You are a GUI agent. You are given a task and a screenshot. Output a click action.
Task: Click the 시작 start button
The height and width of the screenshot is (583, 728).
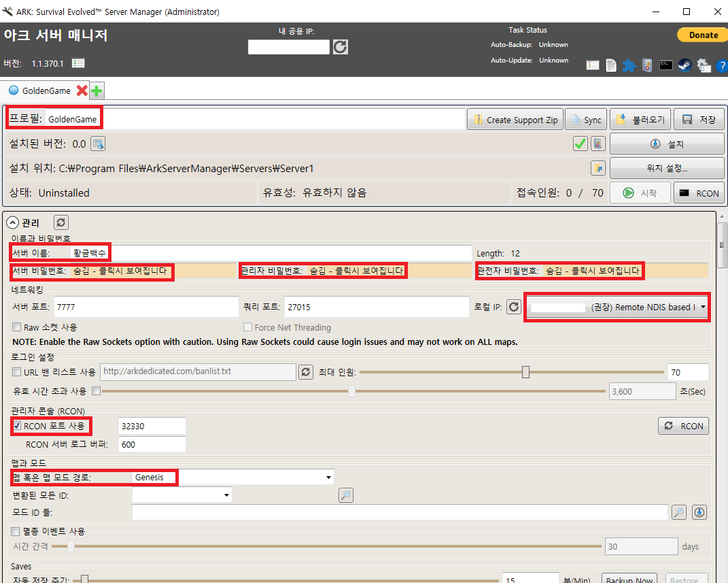pyautogui.click(x=640, y=193)
